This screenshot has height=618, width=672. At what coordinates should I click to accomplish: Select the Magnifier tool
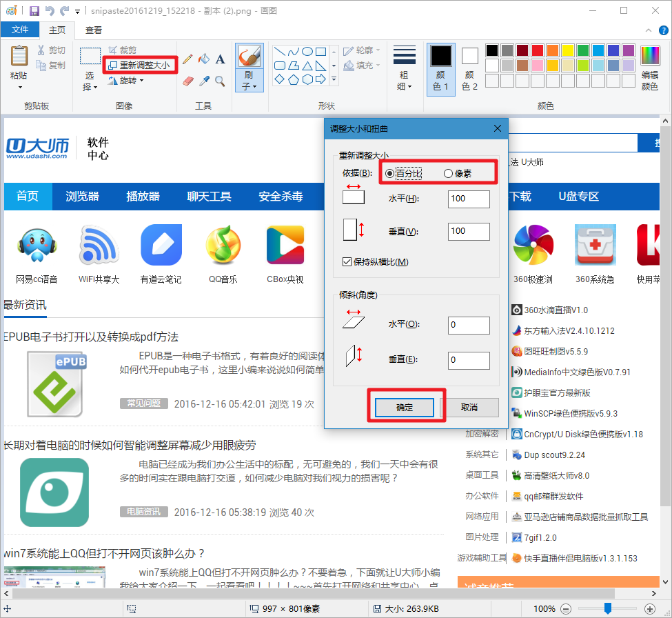221,81
